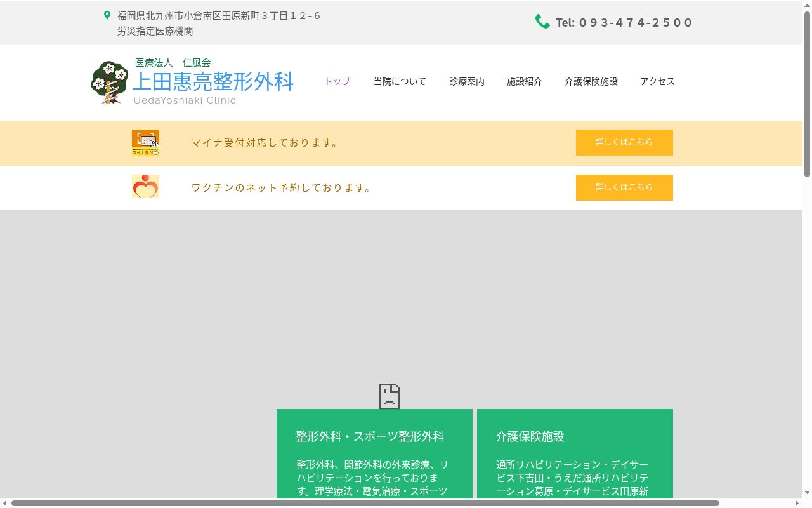Click 詳しくはこちら button for マイナ受付
This screenshot has height=508, width=812.
(624, 142)
